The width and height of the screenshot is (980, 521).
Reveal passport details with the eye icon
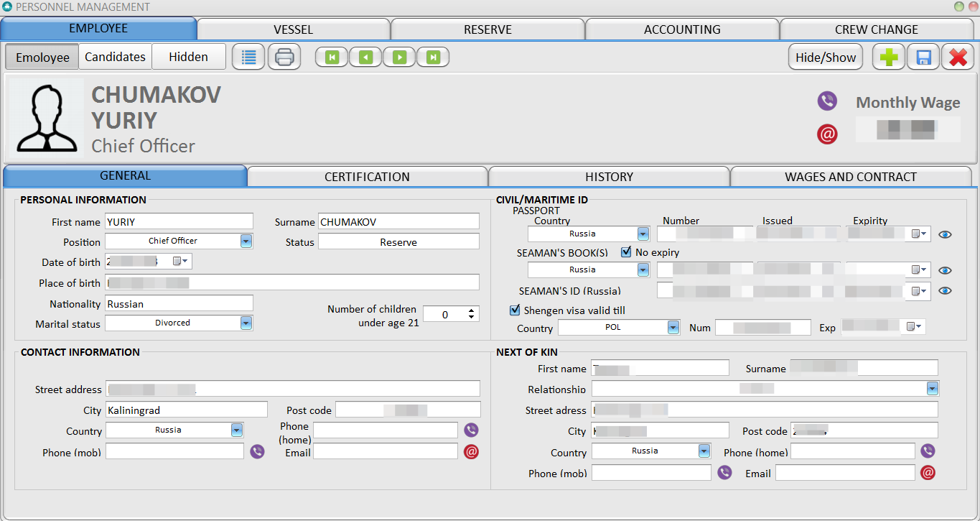click(946, 234)
